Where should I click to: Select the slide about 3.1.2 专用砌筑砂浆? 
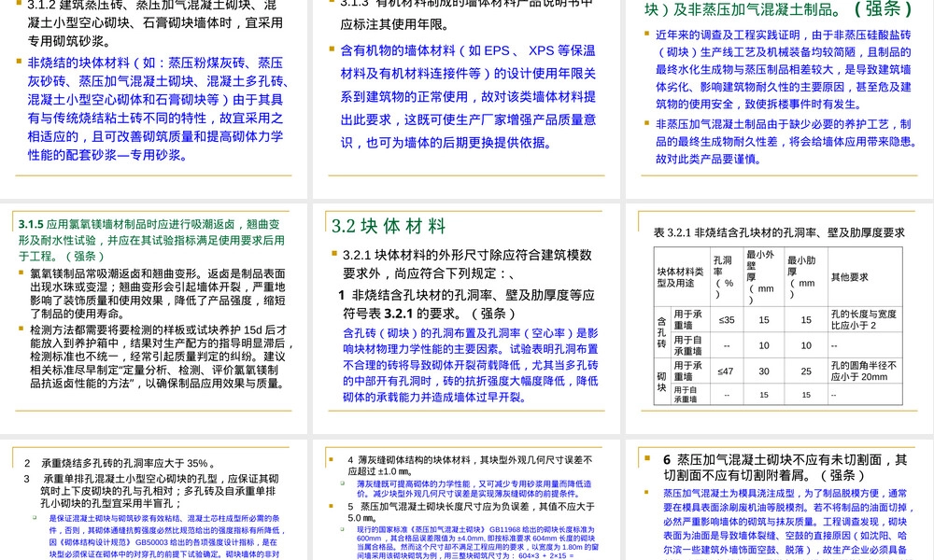coord(153,98)
